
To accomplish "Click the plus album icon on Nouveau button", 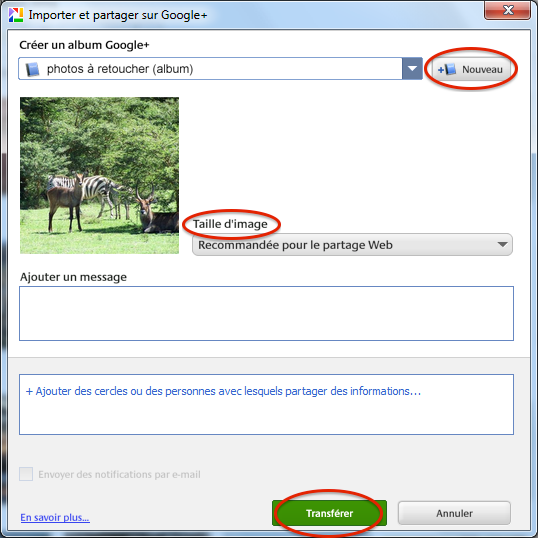I will point(447,69).
